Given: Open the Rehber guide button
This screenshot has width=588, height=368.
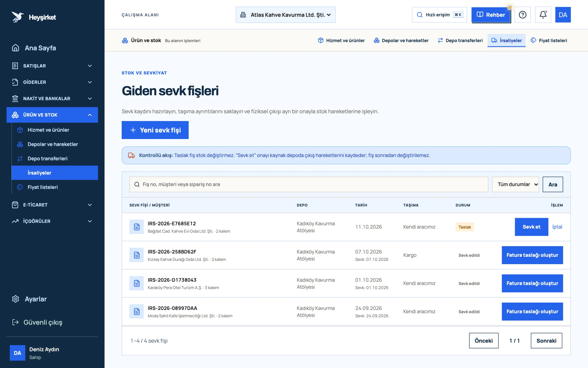Looking at the screenshot, I should [x=491, y=15].
